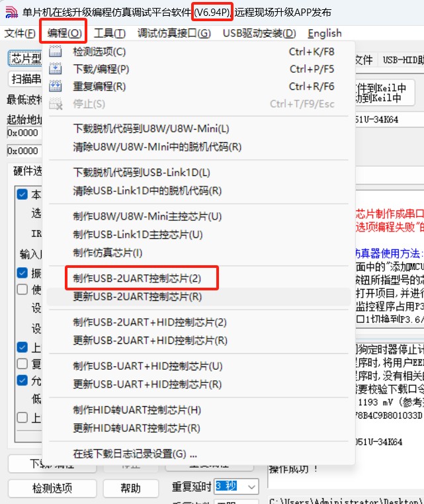Click the 检测选项 menu icon

coord(56,52)
